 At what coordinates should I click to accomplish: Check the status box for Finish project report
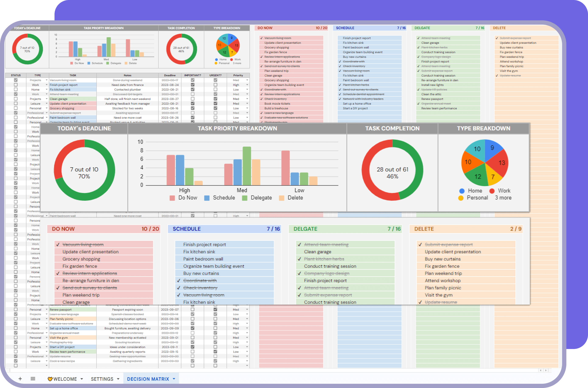[x=16, y=85]
